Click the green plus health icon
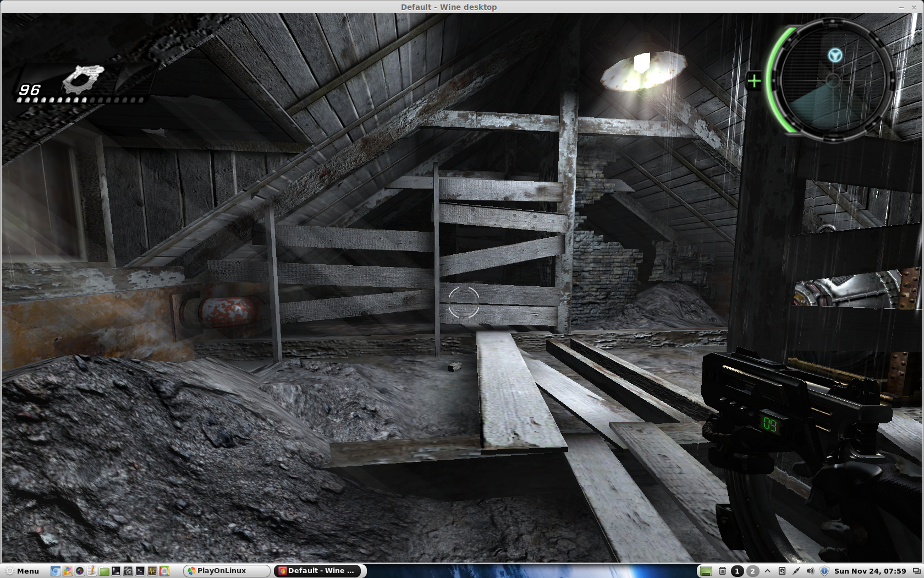This screenshot has width=924, height=578. [754, 81]
